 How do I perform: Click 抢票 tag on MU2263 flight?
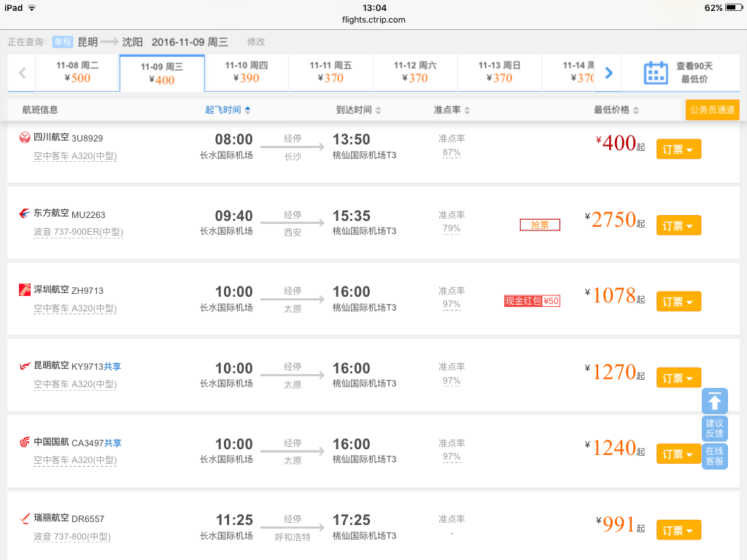coord(540,225)
